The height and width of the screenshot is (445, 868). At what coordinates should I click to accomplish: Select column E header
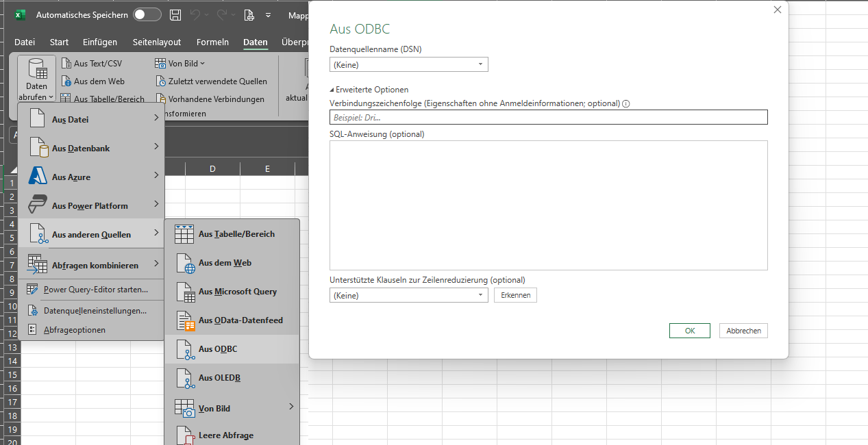click(266, 168)
